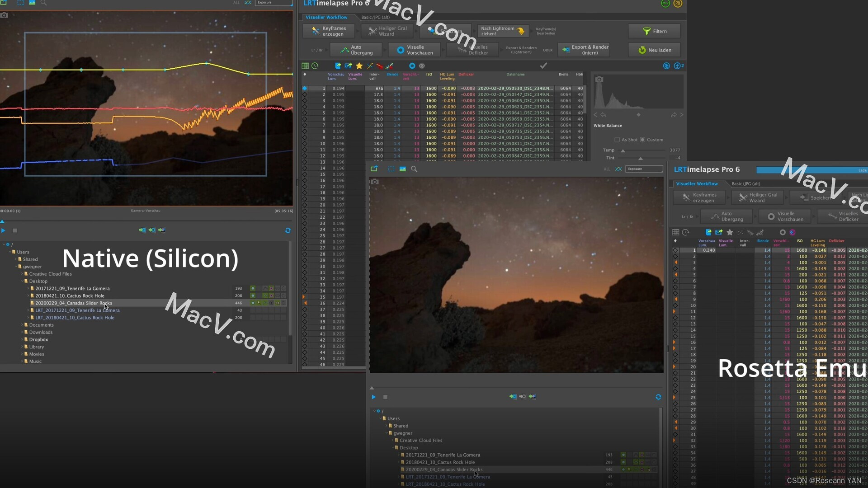Expand Creative Cloud Files in Native tree
Viewport: 868px width, 488px height.
[22, 274]
